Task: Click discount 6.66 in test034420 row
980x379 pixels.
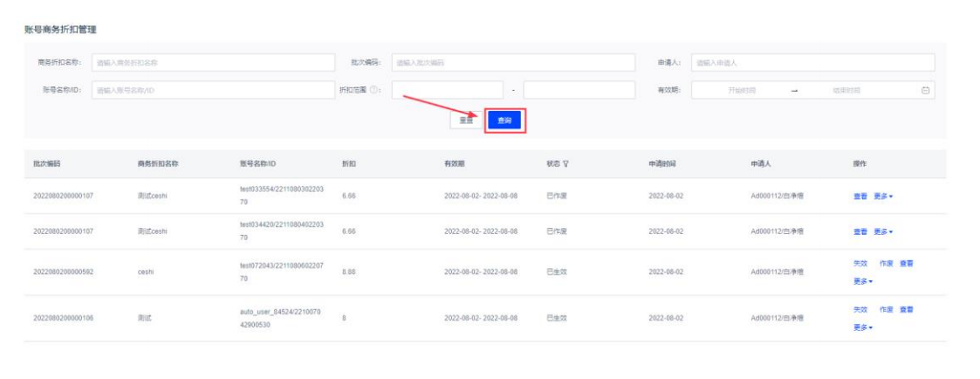Action: (x=349, y=232)
